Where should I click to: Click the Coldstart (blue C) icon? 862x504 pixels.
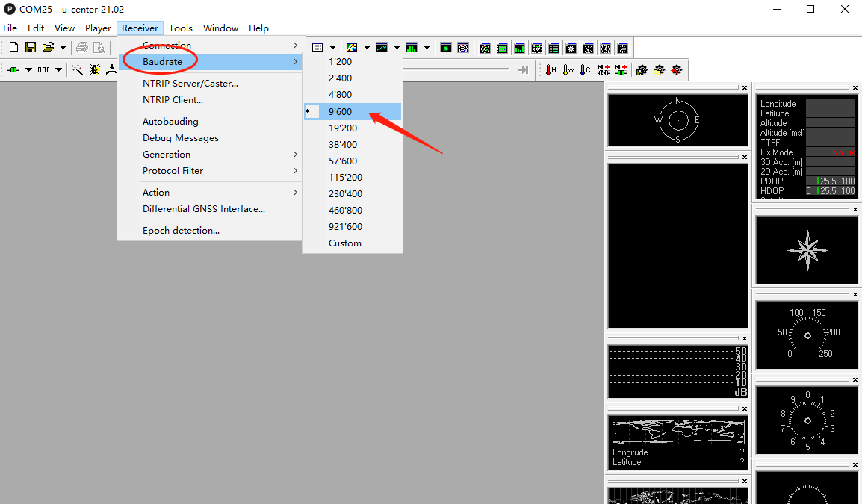[586, 69]
